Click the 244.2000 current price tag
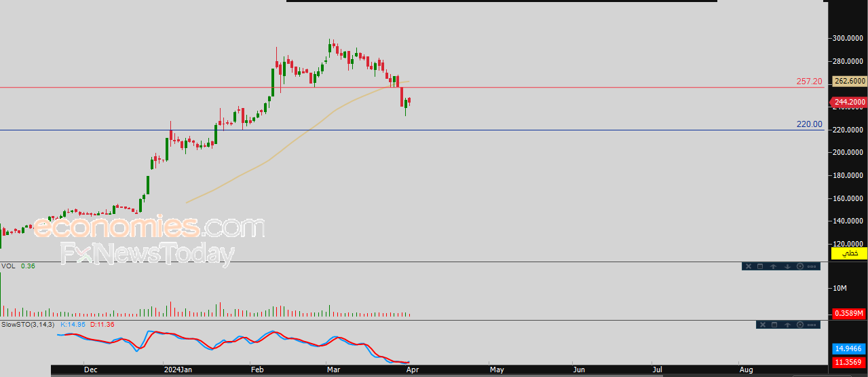Image resolution: width=868 pixels, height=377 pixels. (849, 102)
